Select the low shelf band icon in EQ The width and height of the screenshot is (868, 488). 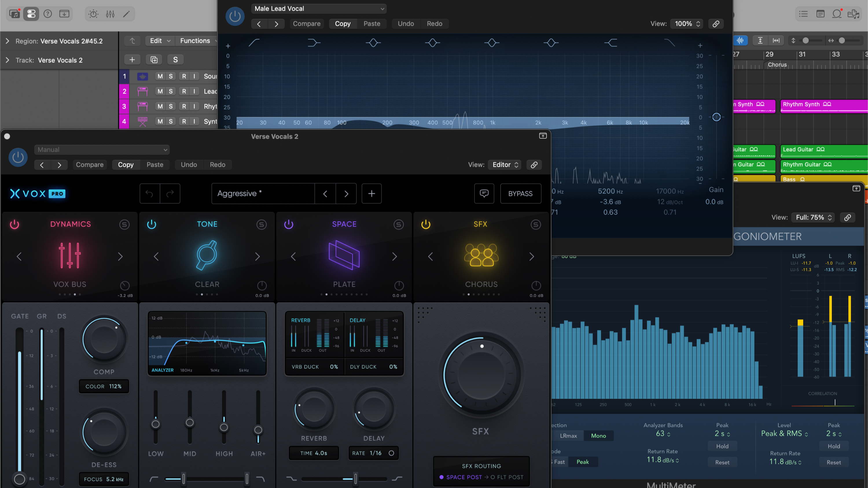314,43
